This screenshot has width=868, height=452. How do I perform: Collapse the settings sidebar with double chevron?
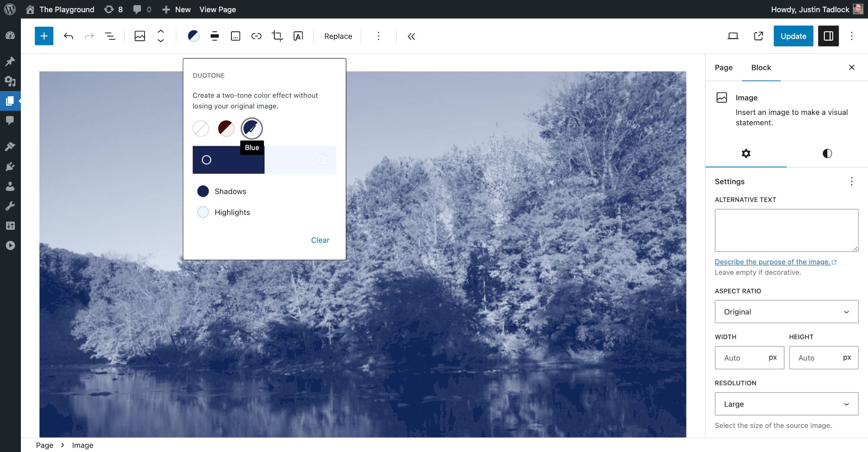pos(411,36)
